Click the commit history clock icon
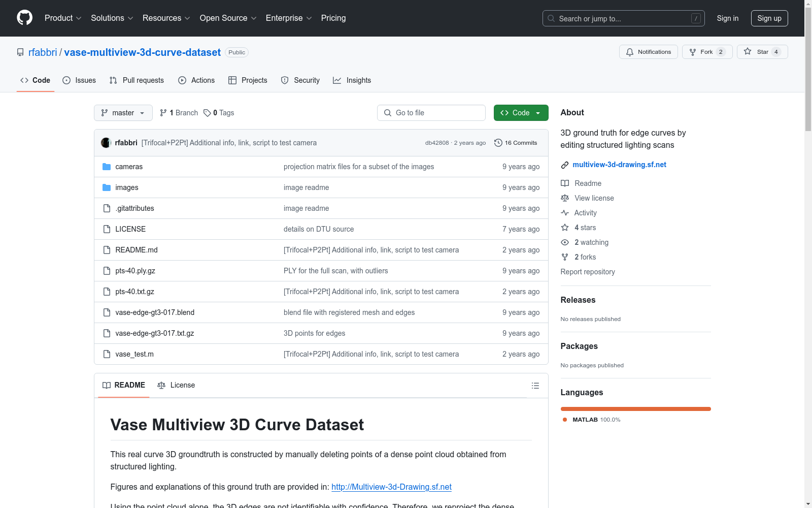812x508 pixels. [498, 143]
